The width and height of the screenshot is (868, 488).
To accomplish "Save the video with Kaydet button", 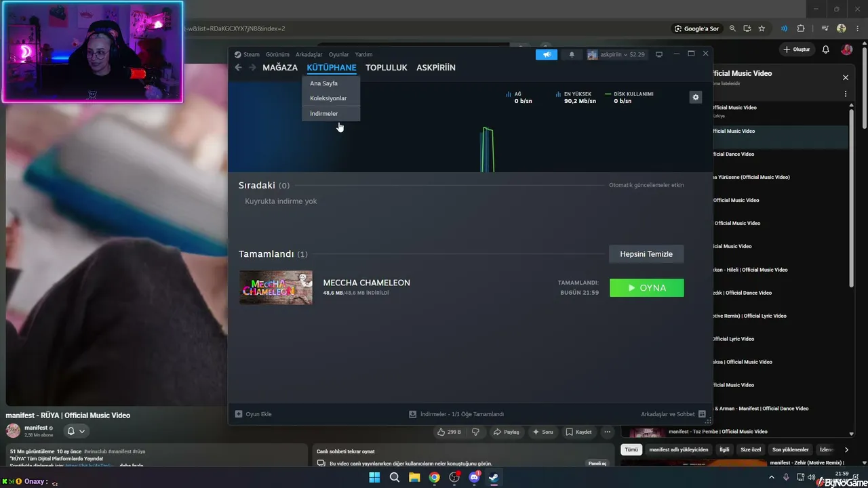I will pos(578,432).
